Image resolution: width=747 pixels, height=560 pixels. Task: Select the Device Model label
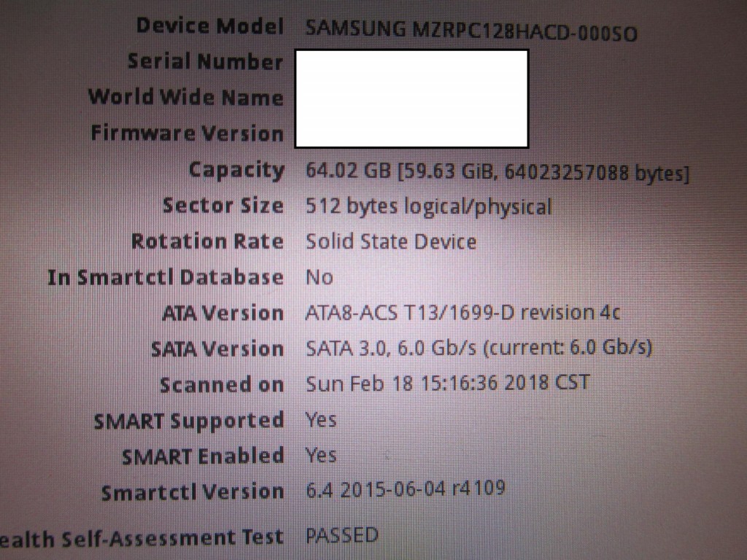pos(210,26)
